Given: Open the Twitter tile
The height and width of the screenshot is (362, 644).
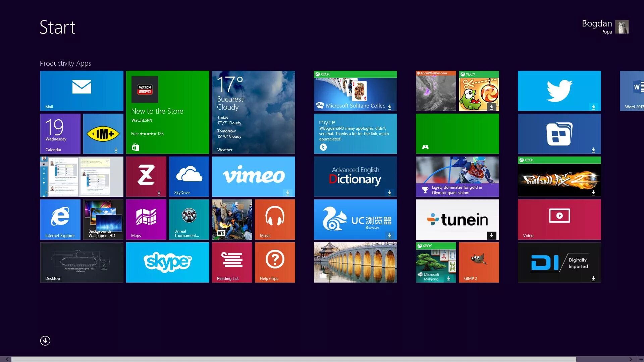Looking at the screenshot, I should pyautogui.click(x=559, y=90).
